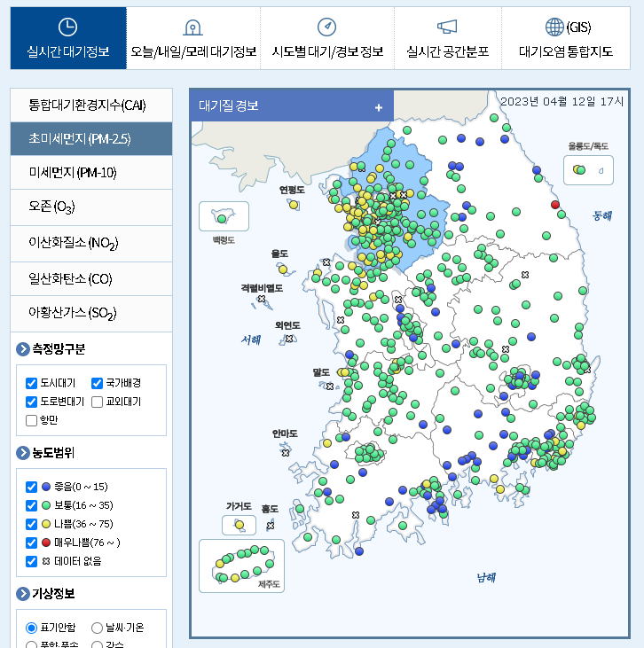Click the red 매우나쁨 legend dot
Viewport: 644px width, 648px height.
(46, 543)
